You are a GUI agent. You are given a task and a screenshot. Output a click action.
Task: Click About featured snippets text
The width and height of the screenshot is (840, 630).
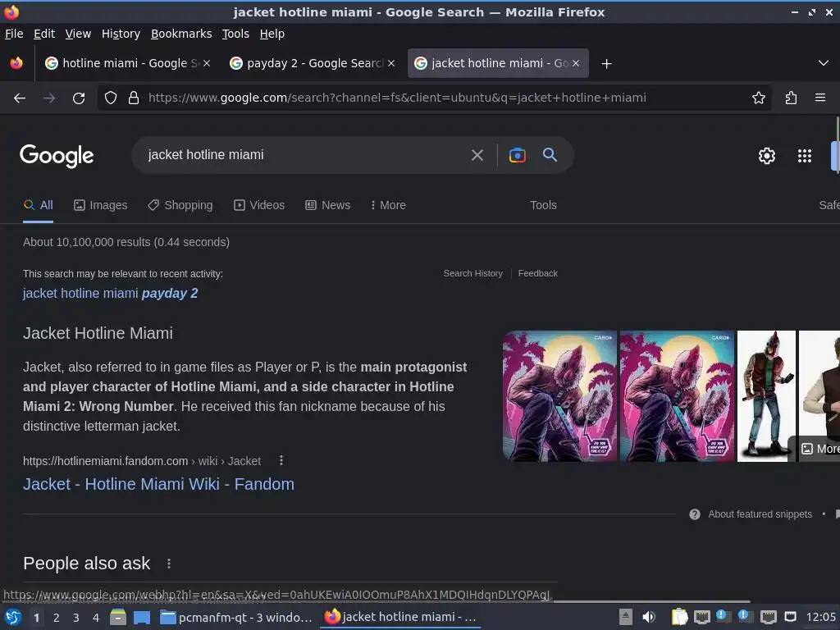coord(760,514)
